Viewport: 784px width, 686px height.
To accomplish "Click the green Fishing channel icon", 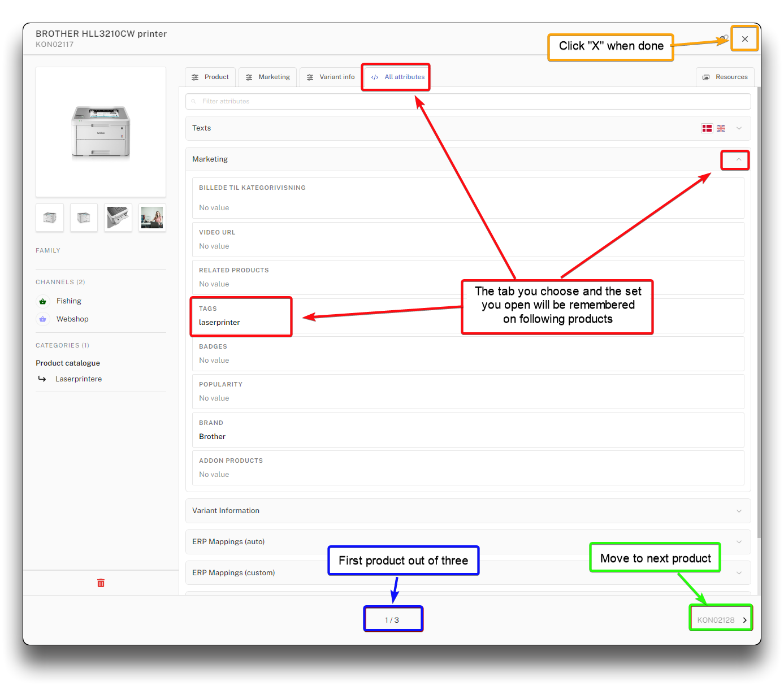I will 43,301.
